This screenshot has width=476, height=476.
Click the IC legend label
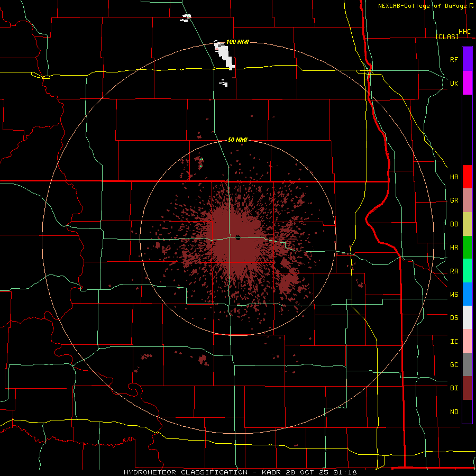click(454, 342)
